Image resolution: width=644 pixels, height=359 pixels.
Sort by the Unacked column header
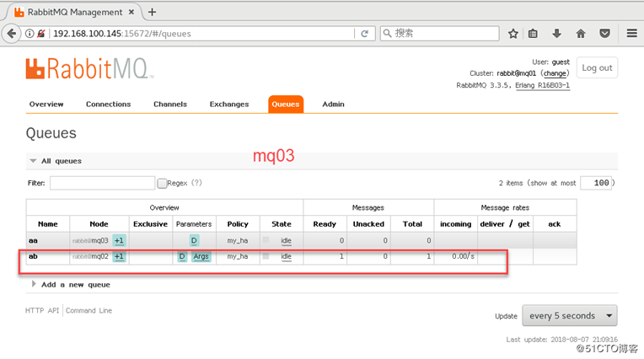(368, 224)
